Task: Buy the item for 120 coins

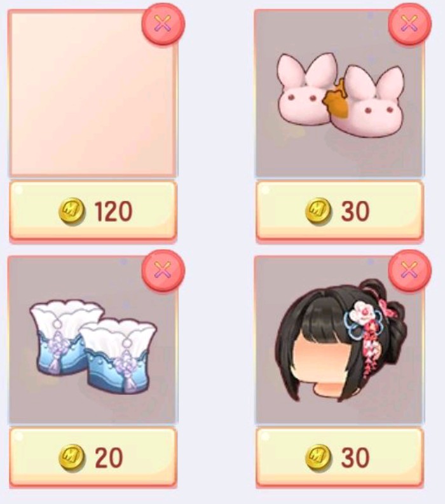Action: (x=93, y=210)
